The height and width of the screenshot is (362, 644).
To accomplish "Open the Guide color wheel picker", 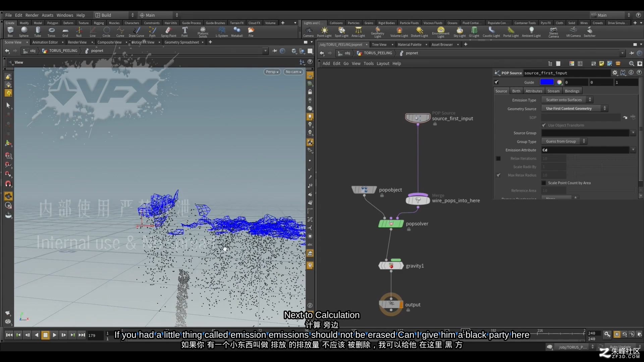I will 559,82.
